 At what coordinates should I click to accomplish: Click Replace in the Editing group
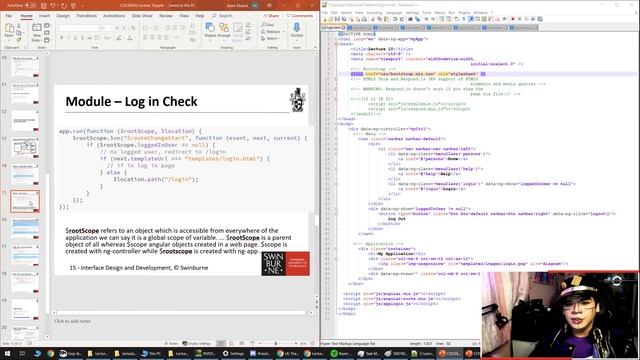[272, 31]
